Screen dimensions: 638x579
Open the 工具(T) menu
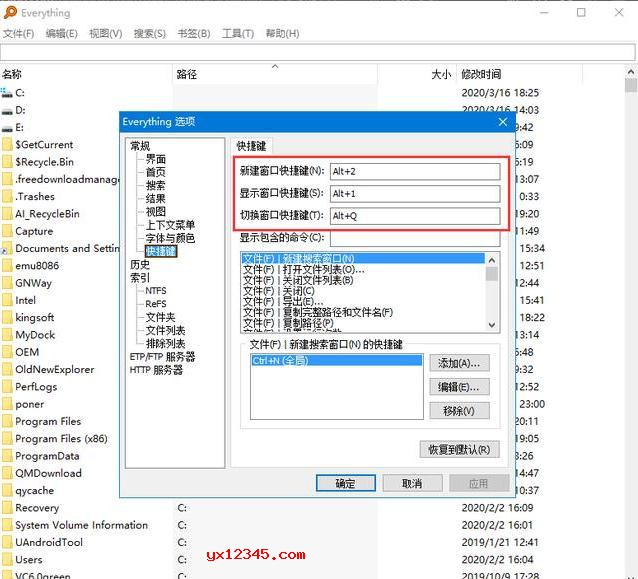click(x=238, y=34)
